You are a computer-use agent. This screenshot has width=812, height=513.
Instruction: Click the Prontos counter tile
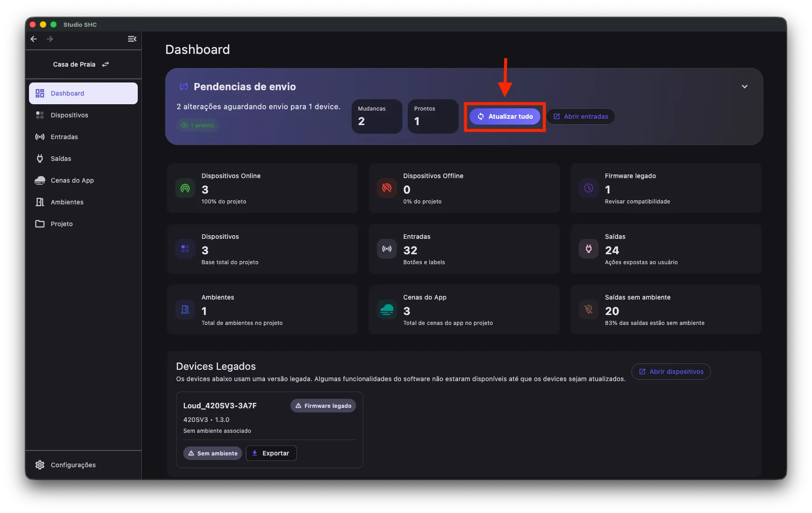click(433, 116)
